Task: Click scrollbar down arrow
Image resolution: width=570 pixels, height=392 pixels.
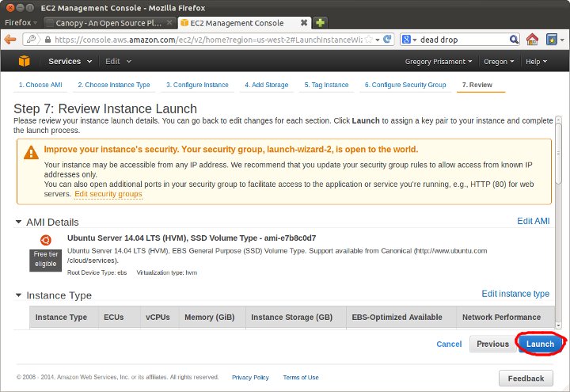Action: [x=559, y=325]
